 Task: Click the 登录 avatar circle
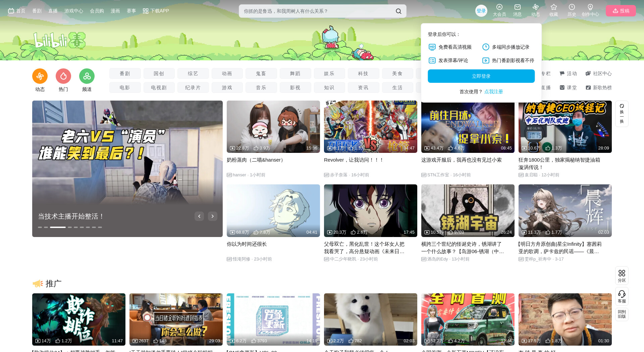[481, 11]
